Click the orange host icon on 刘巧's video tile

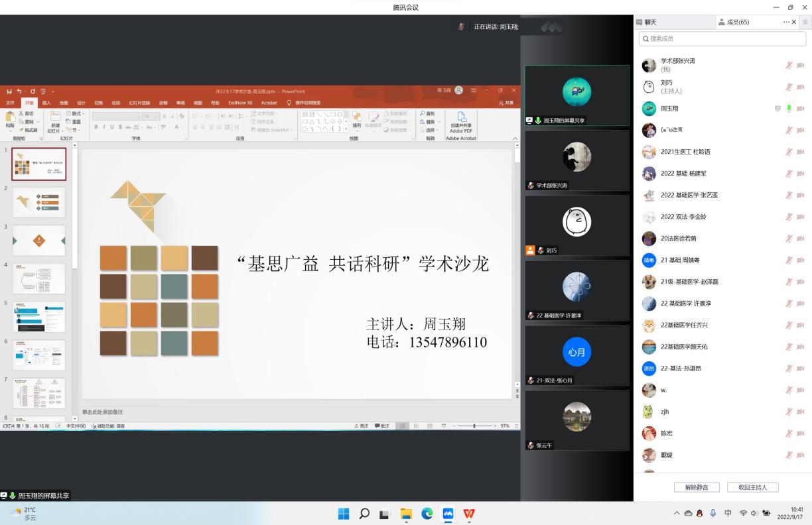pos(530,251)
